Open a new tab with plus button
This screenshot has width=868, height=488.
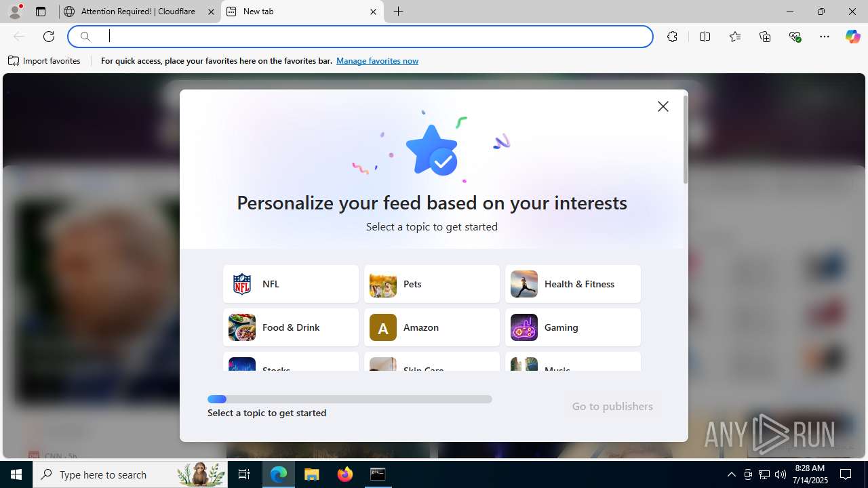click(399, 12)
